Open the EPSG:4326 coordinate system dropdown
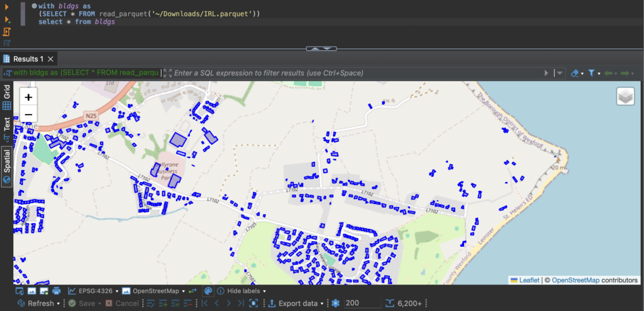Image resolution: width=644 pixels, height=311 pixels. coord(93,291)
